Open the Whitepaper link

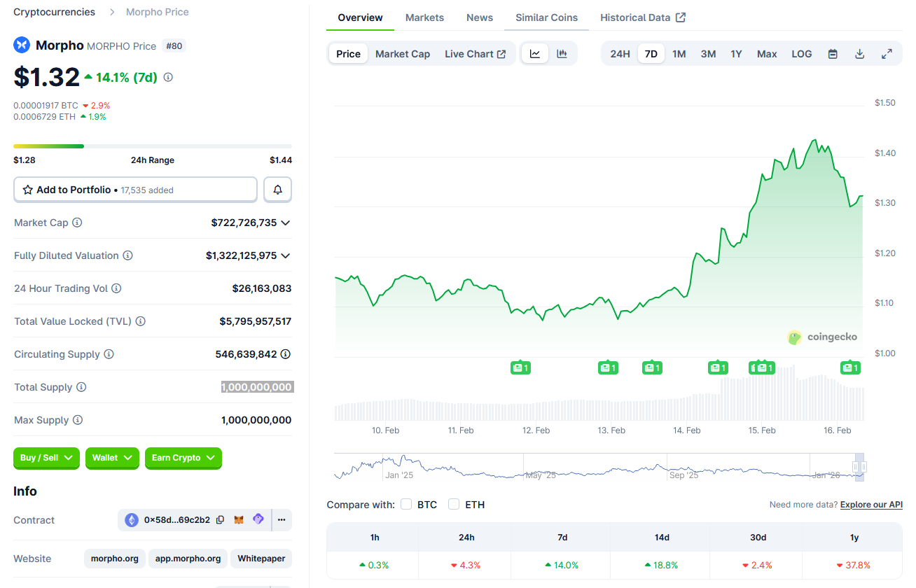pos(261,559)
